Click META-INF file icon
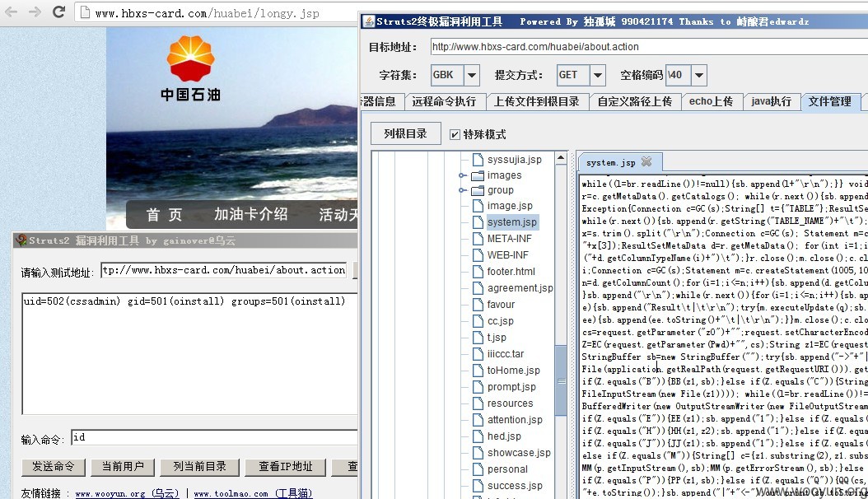 [478, 239]
